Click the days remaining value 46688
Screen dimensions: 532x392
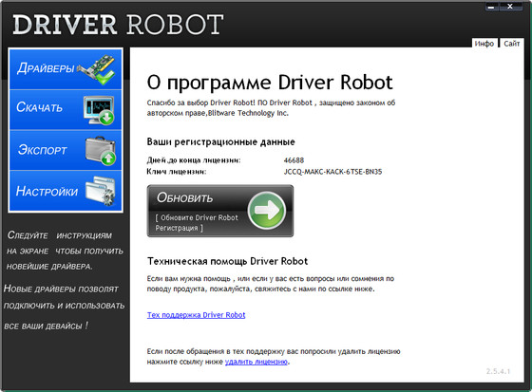coord(294,160)
